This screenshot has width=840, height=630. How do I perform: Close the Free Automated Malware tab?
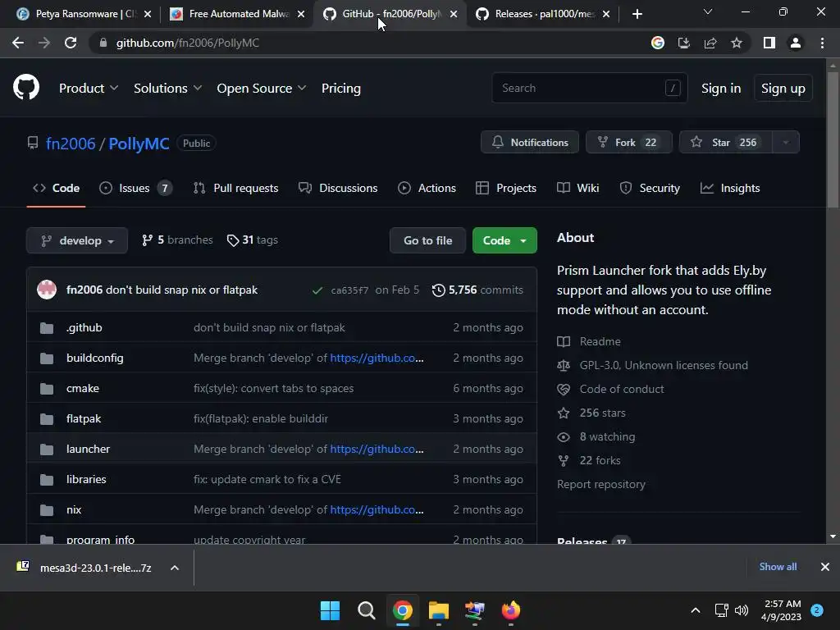(x=301, y=14)
